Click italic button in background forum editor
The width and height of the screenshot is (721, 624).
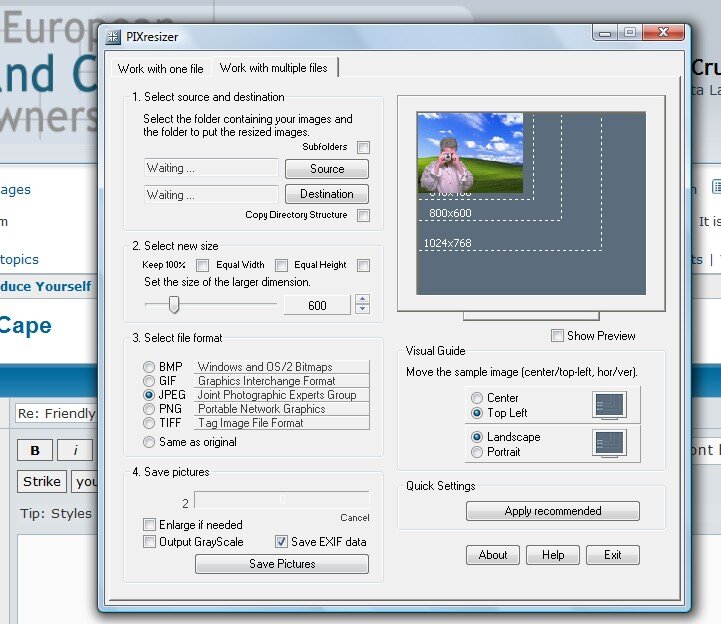(75, 450)
